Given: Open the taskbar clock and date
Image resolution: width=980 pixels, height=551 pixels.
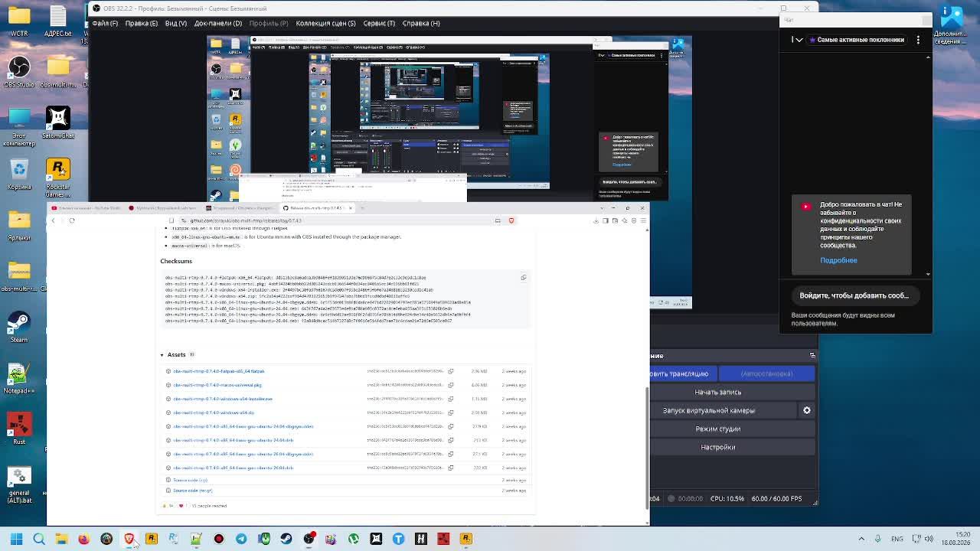Looking at the screenshot, I should 955,539.
